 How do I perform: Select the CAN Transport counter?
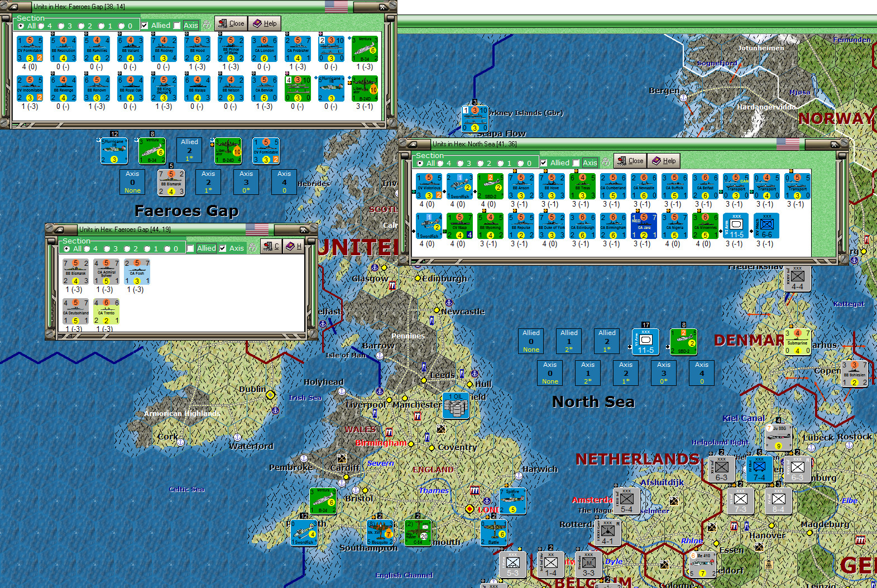click(x=736, y=187)
